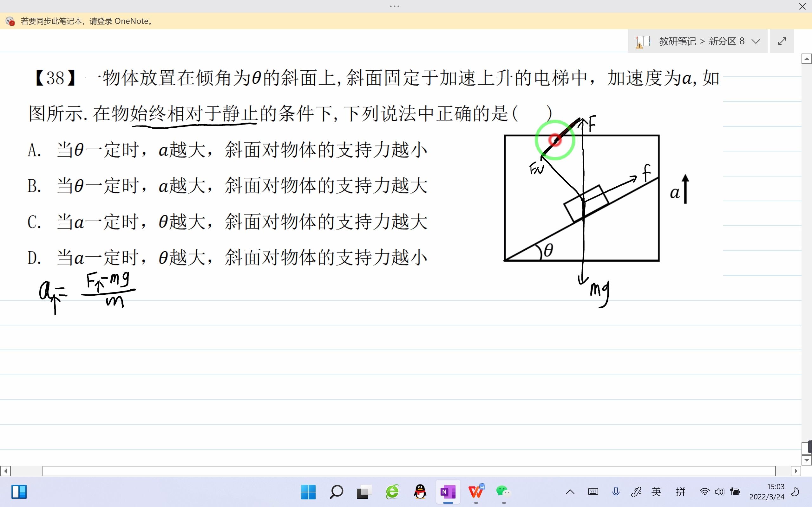Switch to Task View
Image resolution: width=812 pixels, height=507 pixels.
pyautogui.click(x=364, y=492)
